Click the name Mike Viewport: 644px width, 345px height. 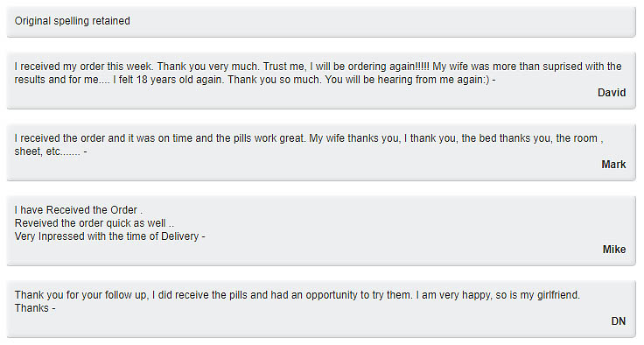pos(614,250)
